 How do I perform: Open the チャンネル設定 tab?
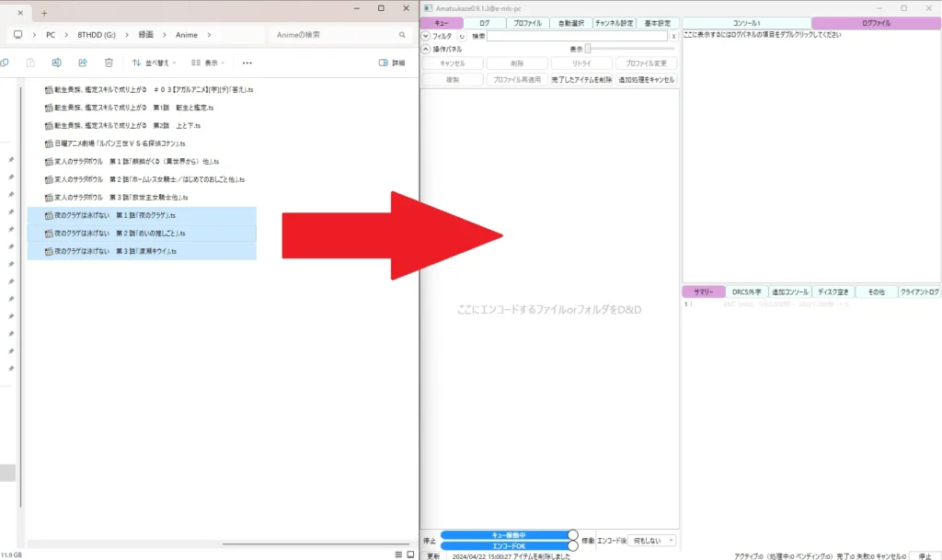614,23
